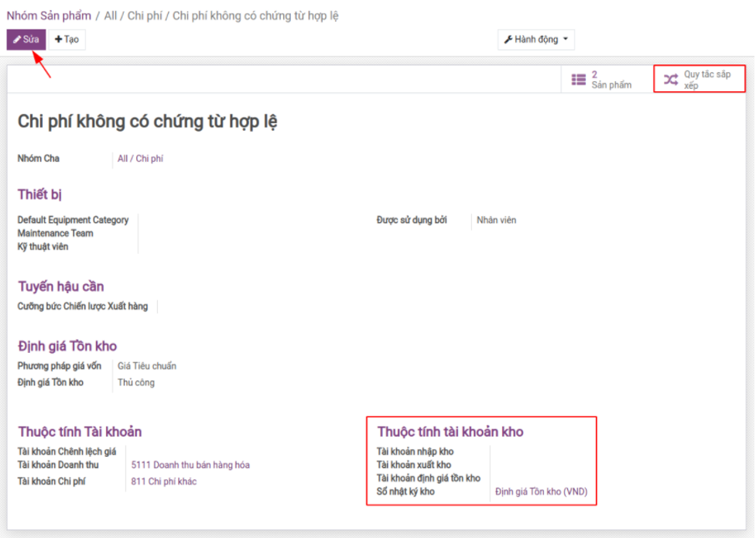Click the Thuộc tính tài khoản kho heading
This screenshot has height=538, width=756.
click(450, 432)
